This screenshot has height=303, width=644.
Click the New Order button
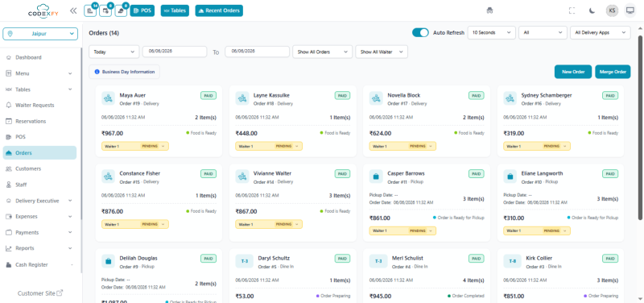[573, 72]
